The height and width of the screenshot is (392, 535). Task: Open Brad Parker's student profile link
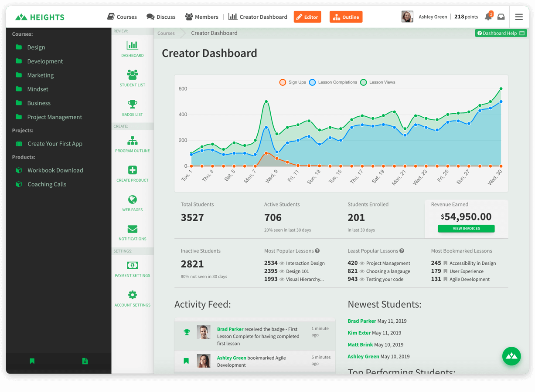coord(362,321)
